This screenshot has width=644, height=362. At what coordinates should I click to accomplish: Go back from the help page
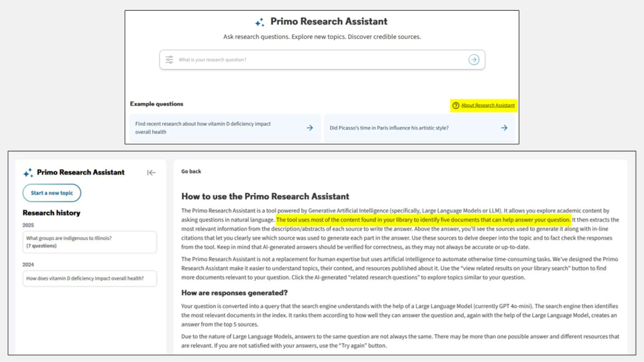(x=191, y=171)
